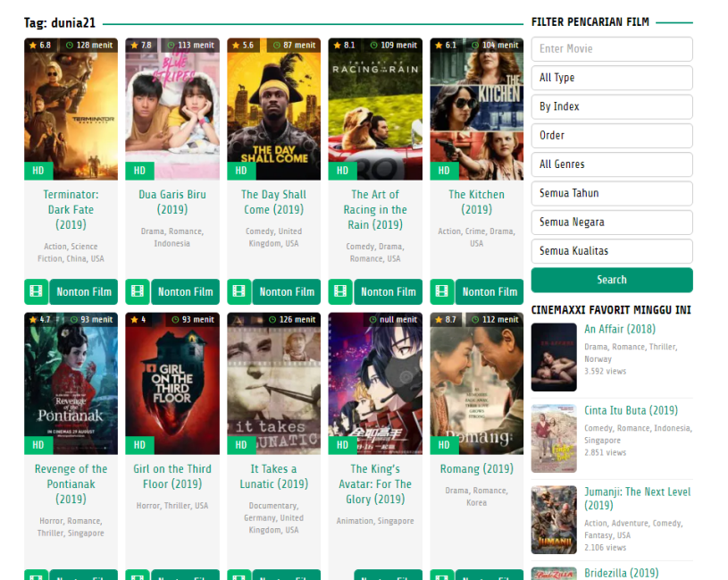Click 'Action, Science Fiction, China, USA' genre text
The height and width of the screenshot is (580, 728).
[71, 253]
